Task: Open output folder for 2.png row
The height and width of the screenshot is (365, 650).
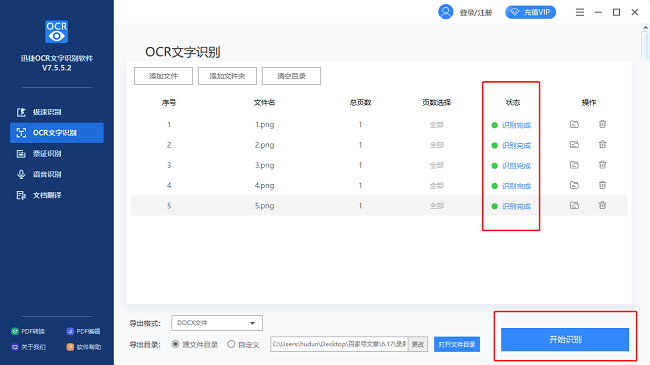Action: point(574,144)
